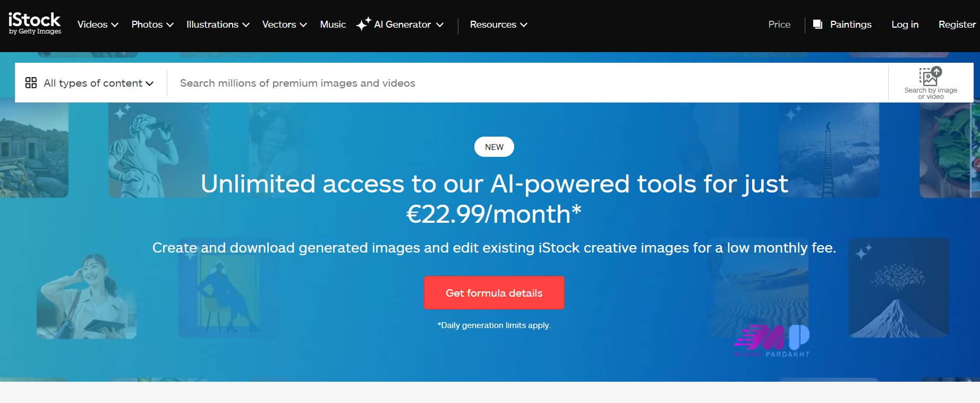Click the 'Daily generation limits apply' text
This screenshot has width=980, height=403.
(494, 325)
